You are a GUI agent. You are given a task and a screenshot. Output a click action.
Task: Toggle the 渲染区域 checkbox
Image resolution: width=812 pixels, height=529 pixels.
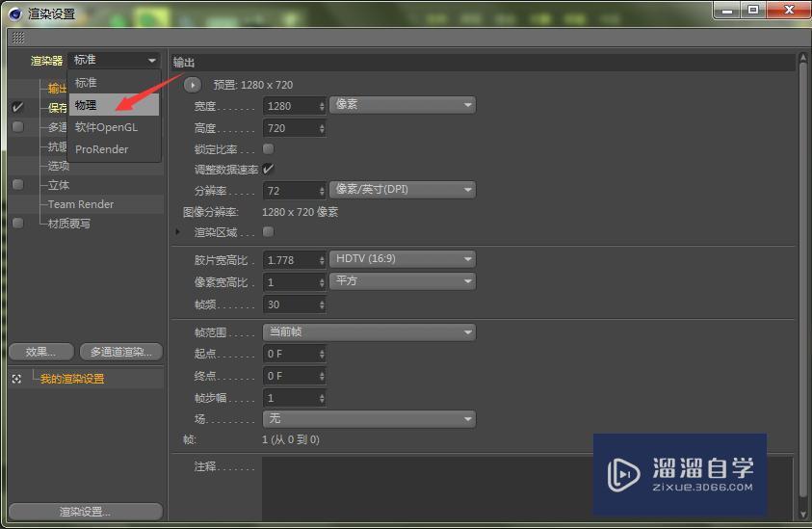coord(268,231)
